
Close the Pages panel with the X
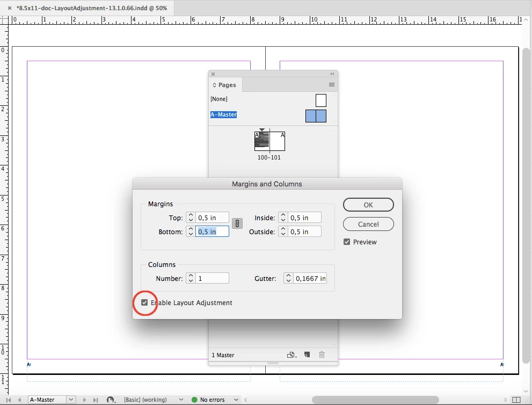(213, 74)
